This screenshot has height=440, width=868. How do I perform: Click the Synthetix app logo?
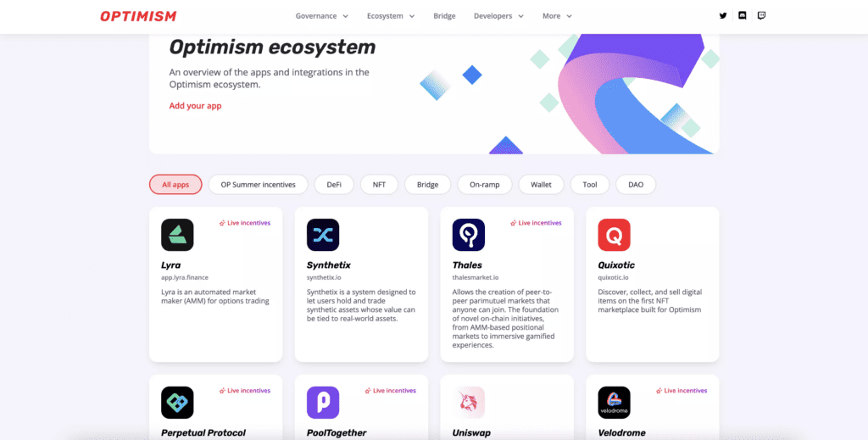tap(323, 235)
